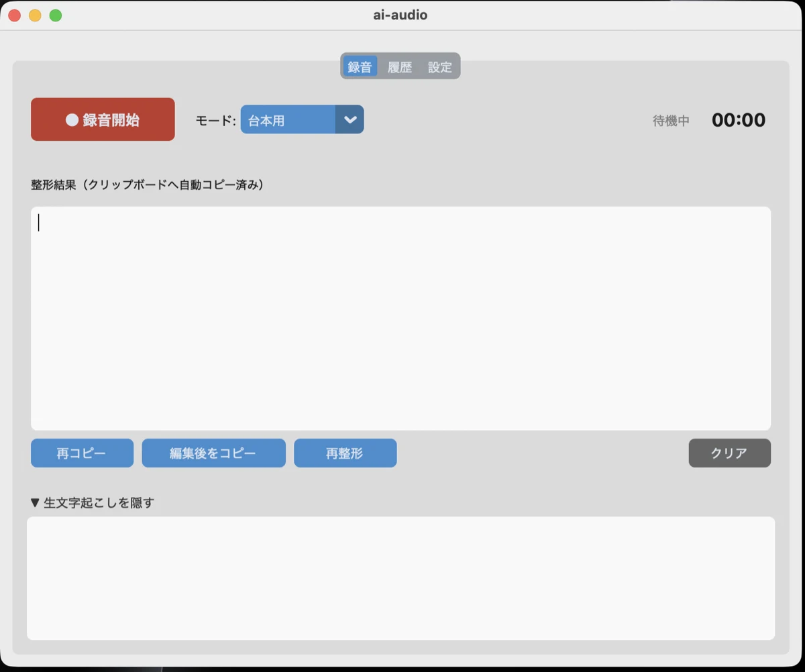Image resolution: width=805 pixels, height=672 pixels.
Task: Click the 再コピー button
Action: (82, 453)
